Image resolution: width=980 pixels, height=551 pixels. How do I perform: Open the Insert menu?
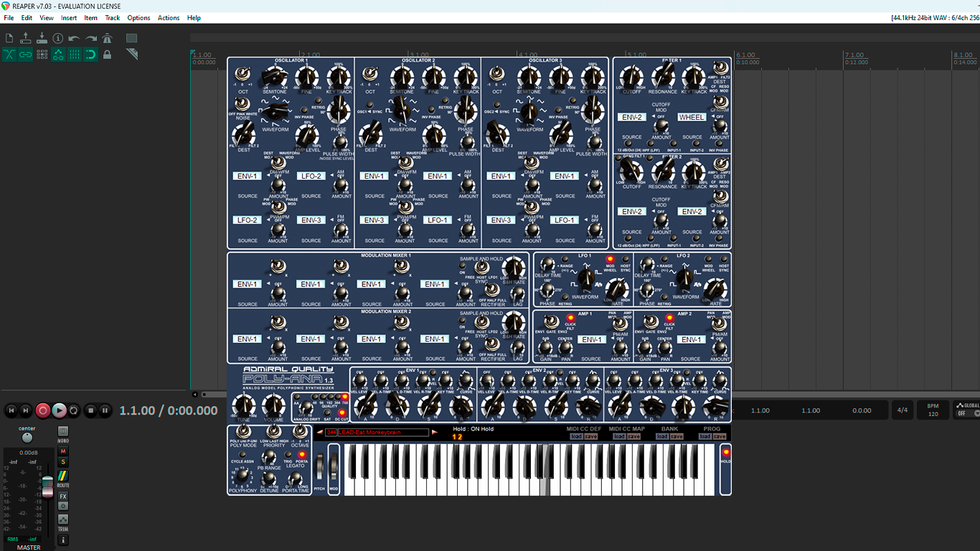coord(69,18)
